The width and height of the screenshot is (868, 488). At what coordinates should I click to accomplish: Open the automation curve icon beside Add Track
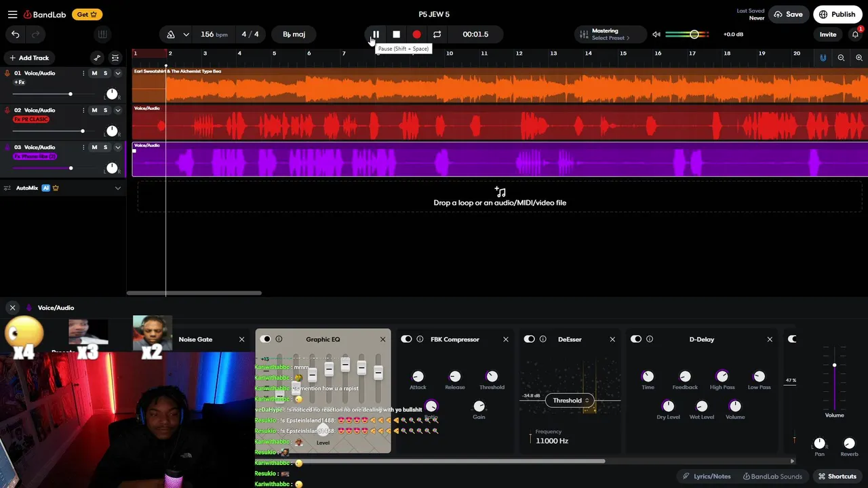pos(97,58)
